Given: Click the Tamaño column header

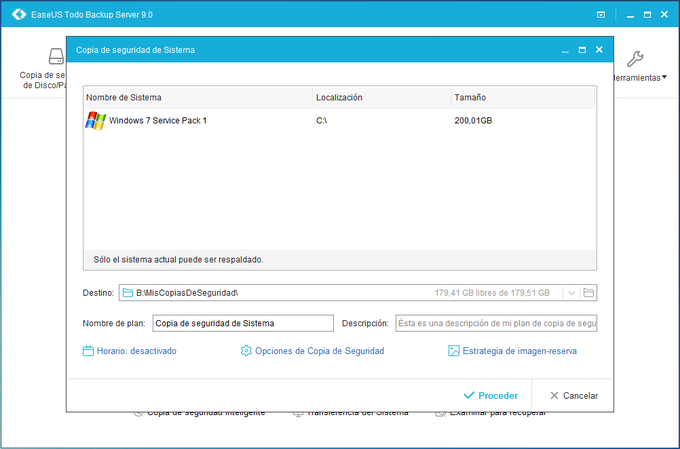Looking at the screenshot, I should 523,97.
